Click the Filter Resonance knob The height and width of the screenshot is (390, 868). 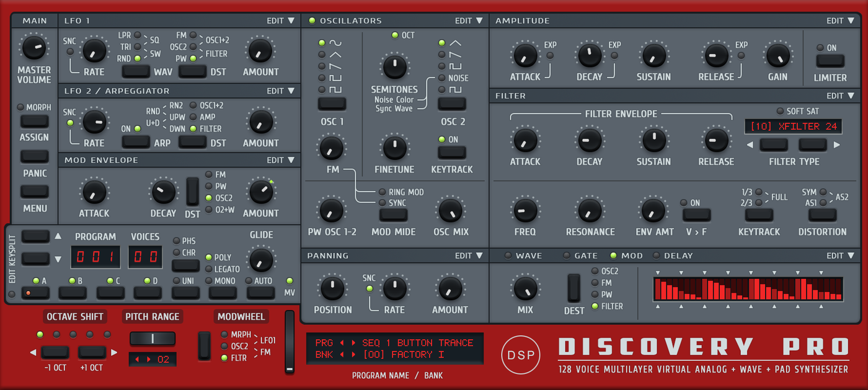[590, 210]
